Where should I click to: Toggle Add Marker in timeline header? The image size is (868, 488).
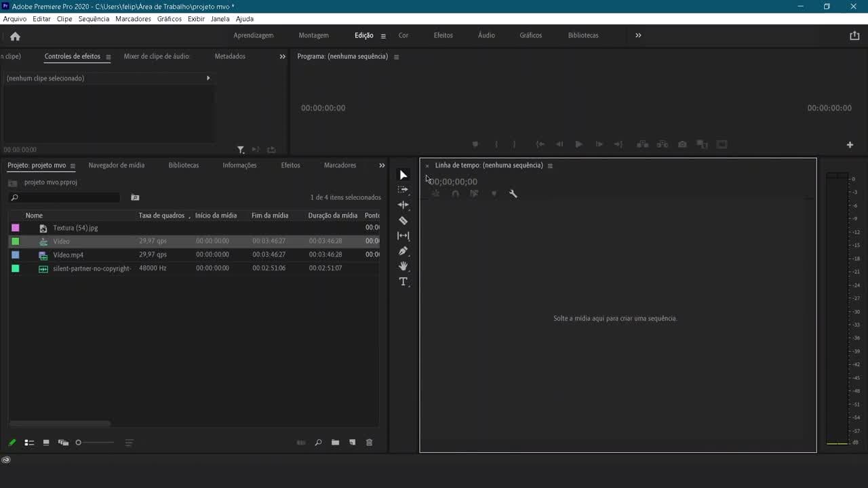pos(494,194)
